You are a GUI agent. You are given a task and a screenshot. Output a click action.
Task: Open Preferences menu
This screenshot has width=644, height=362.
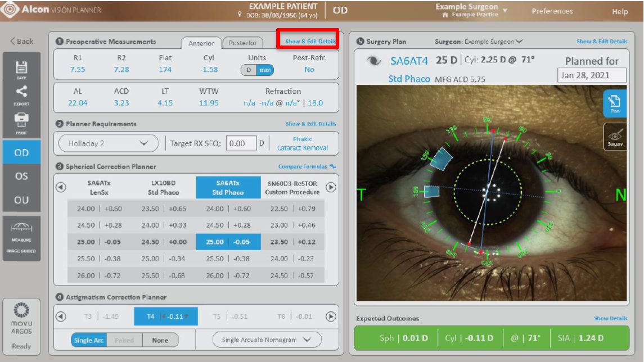pos(552,11)
